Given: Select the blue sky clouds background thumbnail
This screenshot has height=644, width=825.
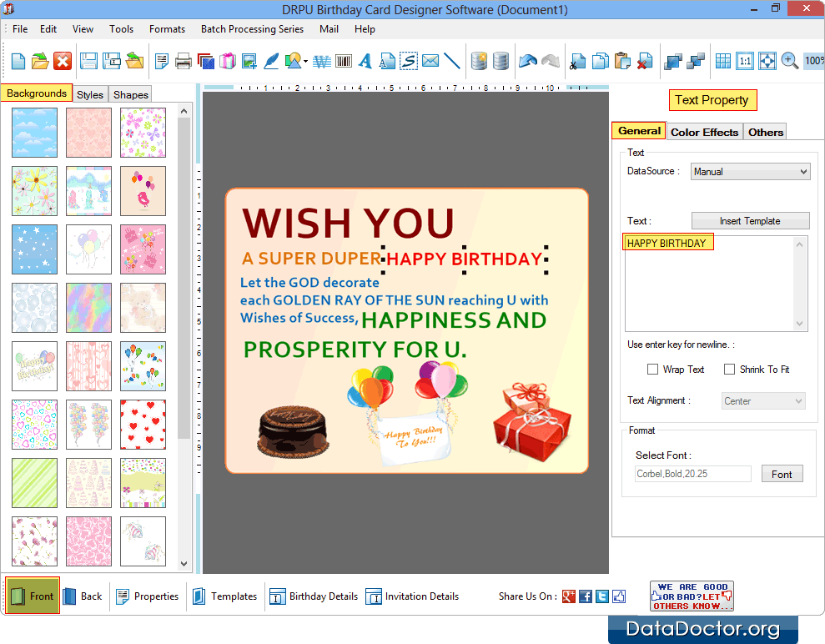Looking at the screenshot, I should tap(35, 133).
